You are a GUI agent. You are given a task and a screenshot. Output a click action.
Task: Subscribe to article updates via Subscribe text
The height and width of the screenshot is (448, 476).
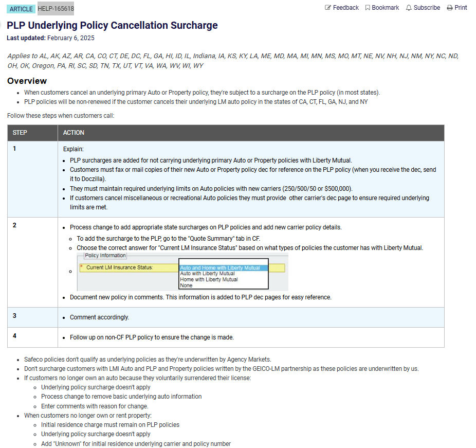tap(427, 8)
